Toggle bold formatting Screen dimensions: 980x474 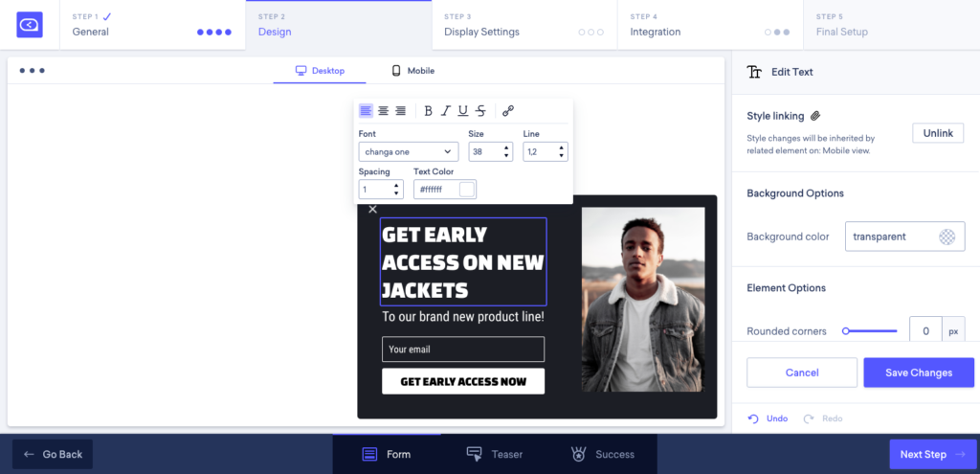click(x=428, y=111)
